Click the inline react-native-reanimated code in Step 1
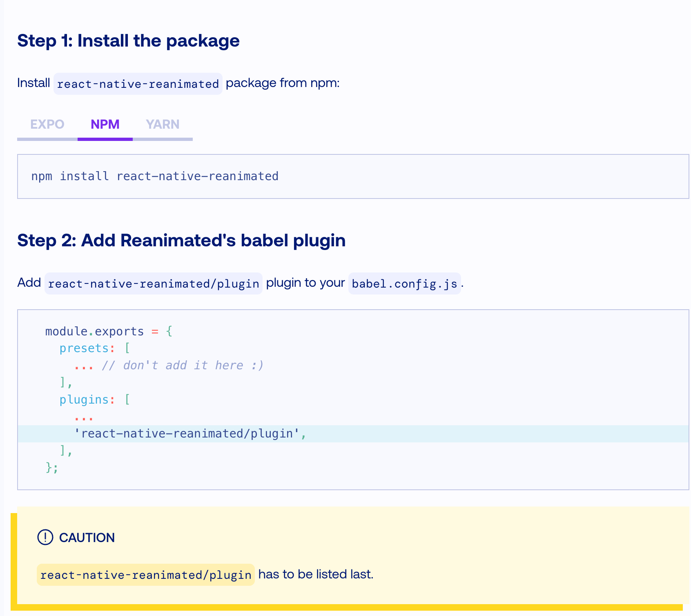The width and height of the screenshot is (691, 616). click(138, 84)
